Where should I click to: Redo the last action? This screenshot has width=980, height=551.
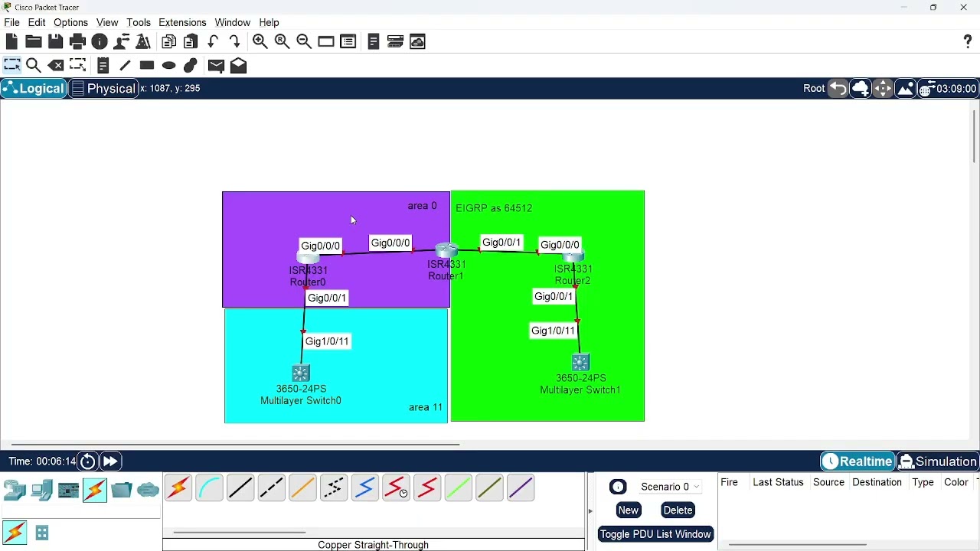(x=235, y=41)
